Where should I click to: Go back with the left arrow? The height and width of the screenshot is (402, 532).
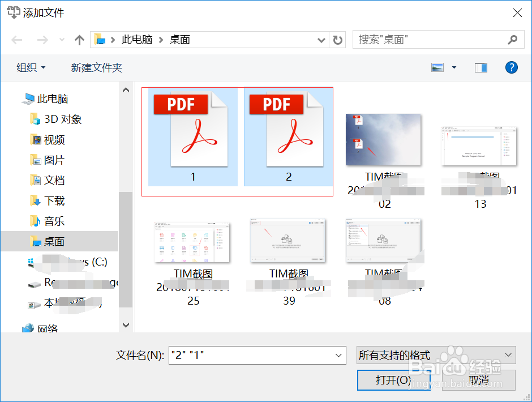tap(16, 40)
